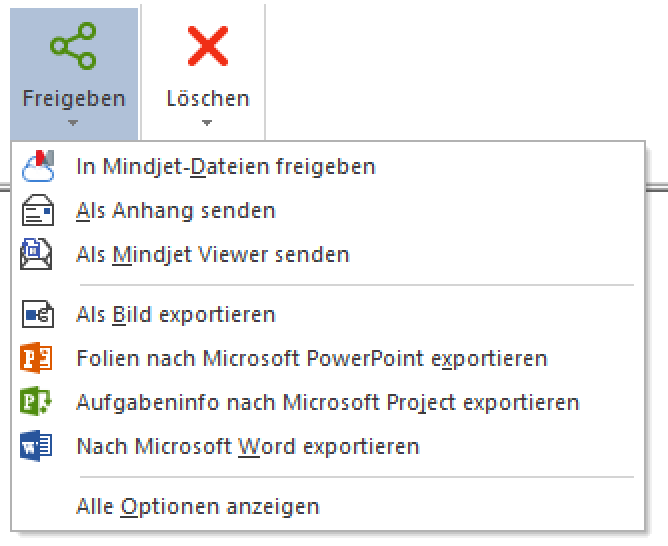Click the green Freigeben share icon
668x546 pixels.
click(73, 46)
